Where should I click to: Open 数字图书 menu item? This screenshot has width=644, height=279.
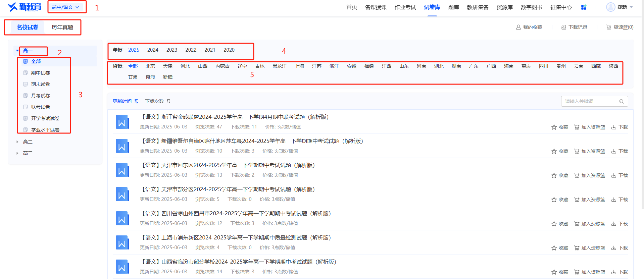coord(531,7)
